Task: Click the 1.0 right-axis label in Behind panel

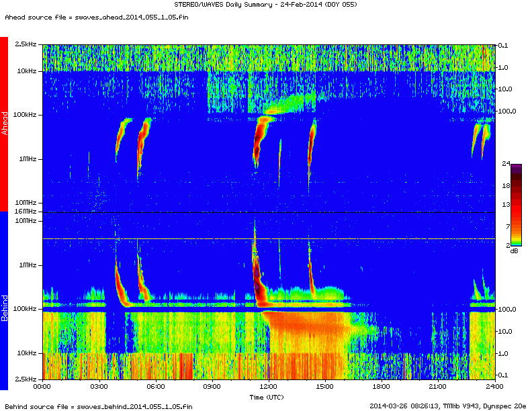Action: point(503,353)
